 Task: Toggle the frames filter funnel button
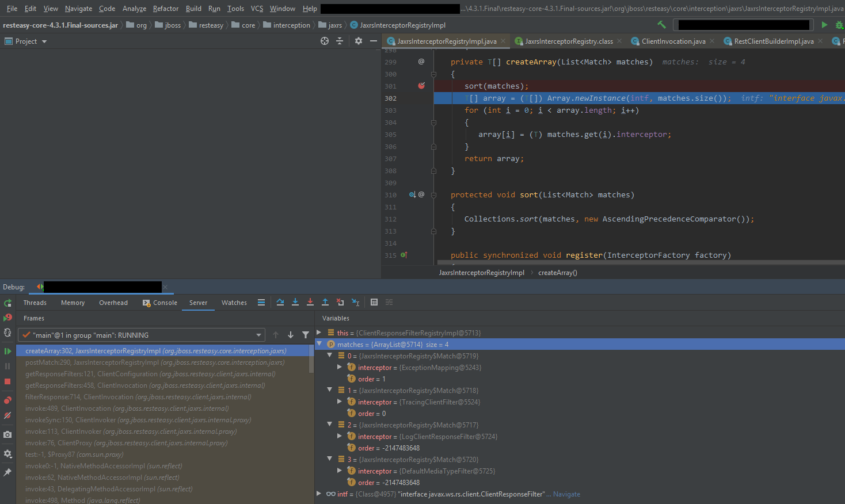click(306, 335)
